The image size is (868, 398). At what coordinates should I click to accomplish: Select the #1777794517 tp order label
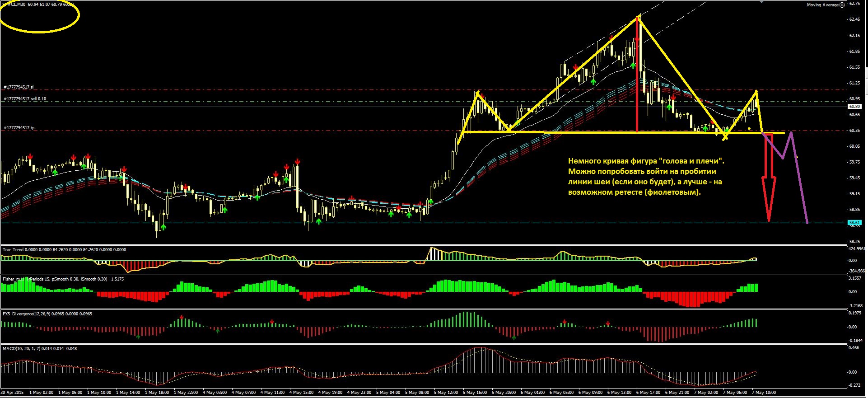19,128
